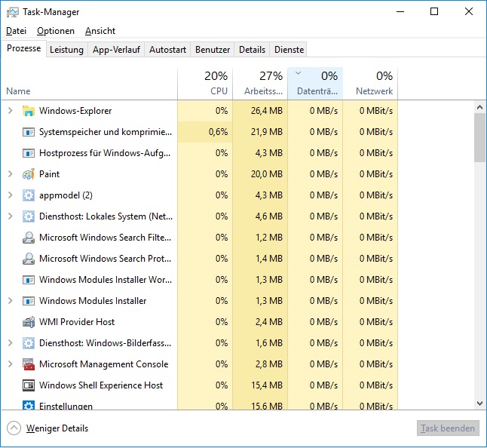Open the Datei menu
Screen dimensions: 487x448
16,31
